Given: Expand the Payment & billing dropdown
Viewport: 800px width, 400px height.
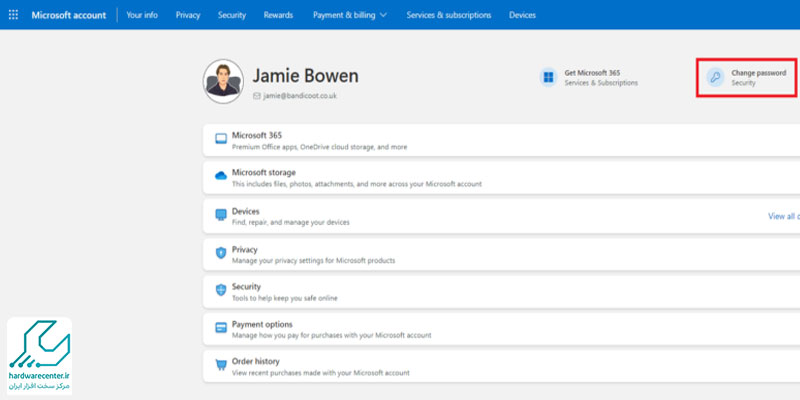Looking at the screenshot, I should click(350, 15).
